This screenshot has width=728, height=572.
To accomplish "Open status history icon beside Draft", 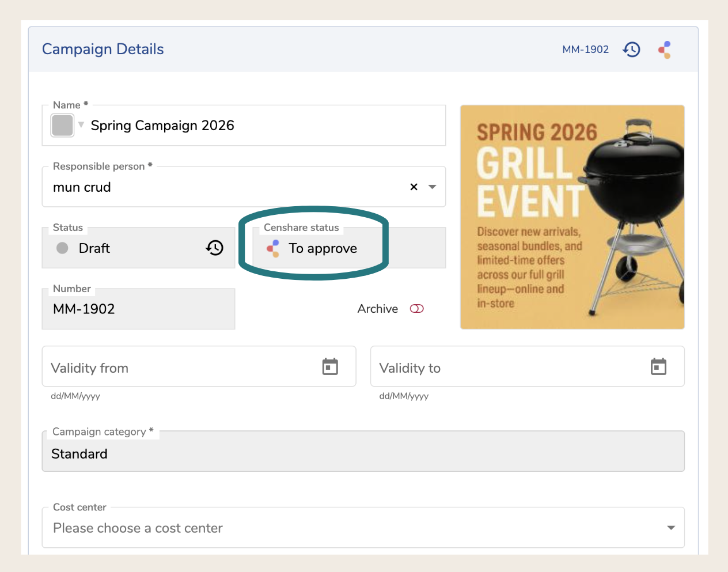I will pyautogui.click(x=215, y=248).
